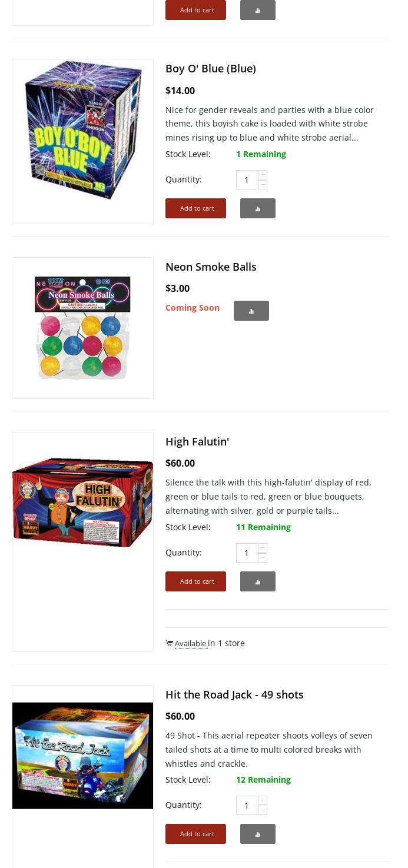Open High Falutin' product title link

(x=197, y=441)
